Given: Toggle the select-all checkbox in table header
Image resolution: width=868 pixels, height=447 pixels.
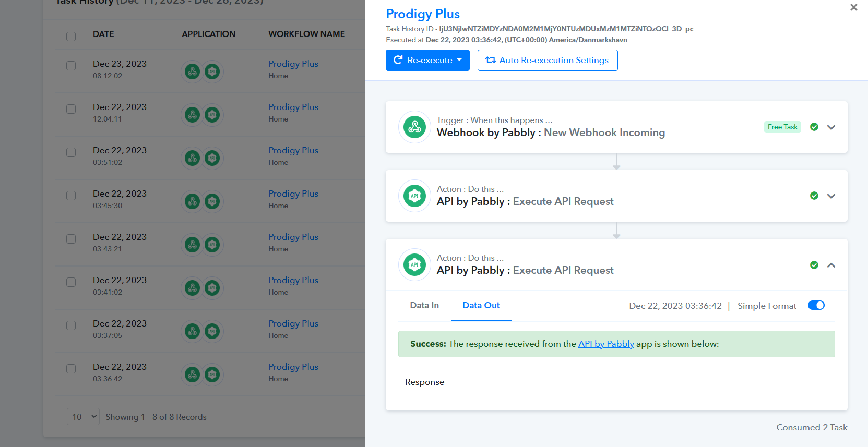Looking at the screenshot, I should [71, 37].
